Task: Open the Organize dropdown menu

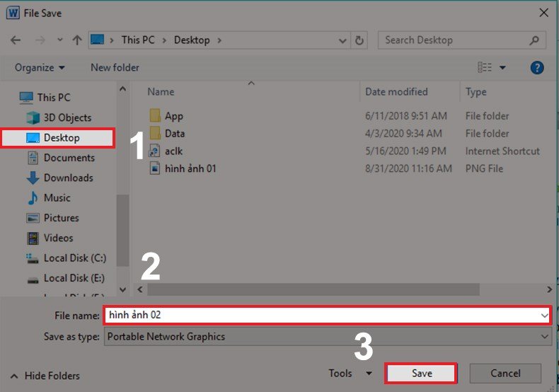Action: click(40, 68)
